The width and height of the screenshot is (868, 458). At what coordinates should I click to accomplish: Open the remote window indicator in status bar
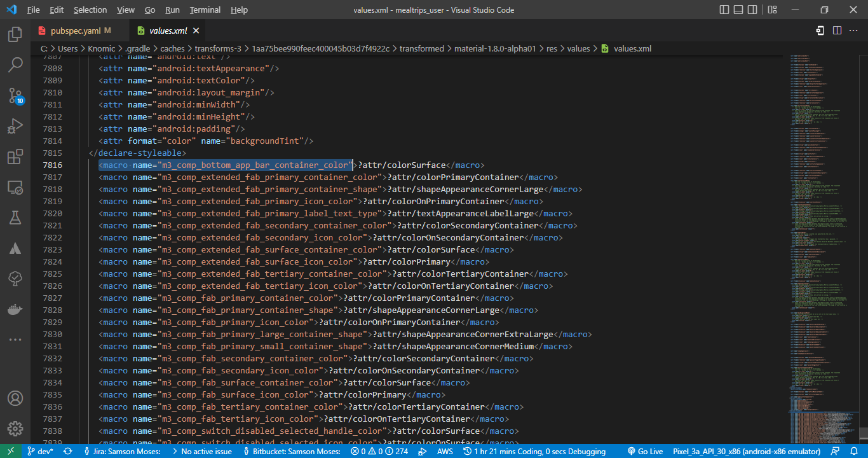coord(11,451)
